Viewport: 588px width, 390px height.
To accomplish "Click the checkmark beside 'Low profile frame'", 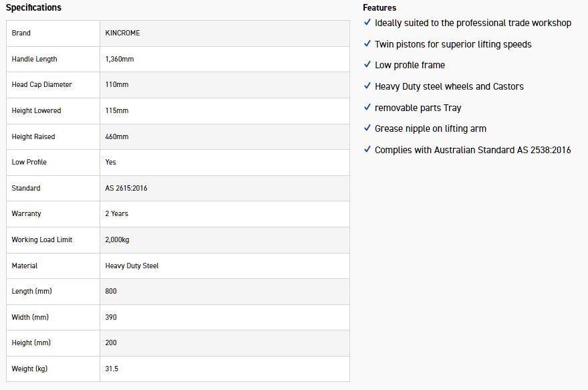I will click(x=367, y=64).
